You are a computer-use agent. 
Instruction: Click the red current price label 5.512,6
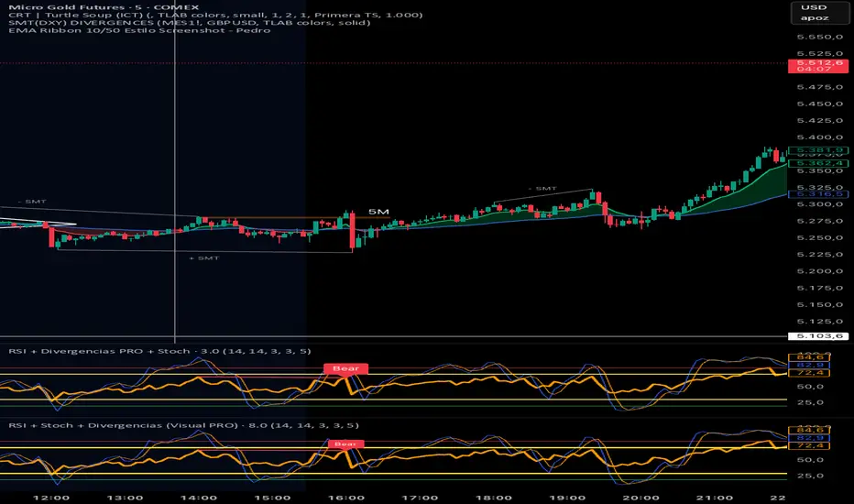coord(818,62)
